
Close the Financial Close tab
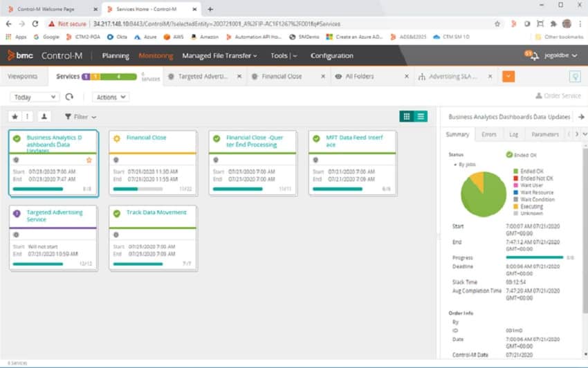323,76
